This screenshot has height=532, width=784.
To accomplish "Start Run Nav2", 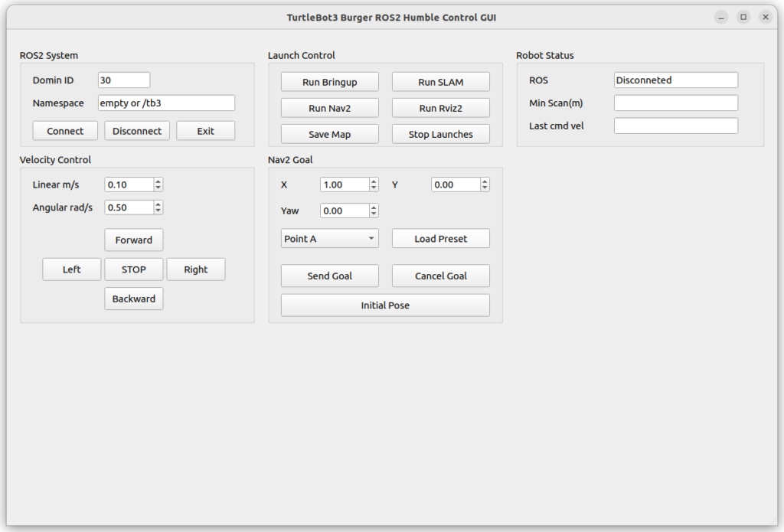I will 329,108.
